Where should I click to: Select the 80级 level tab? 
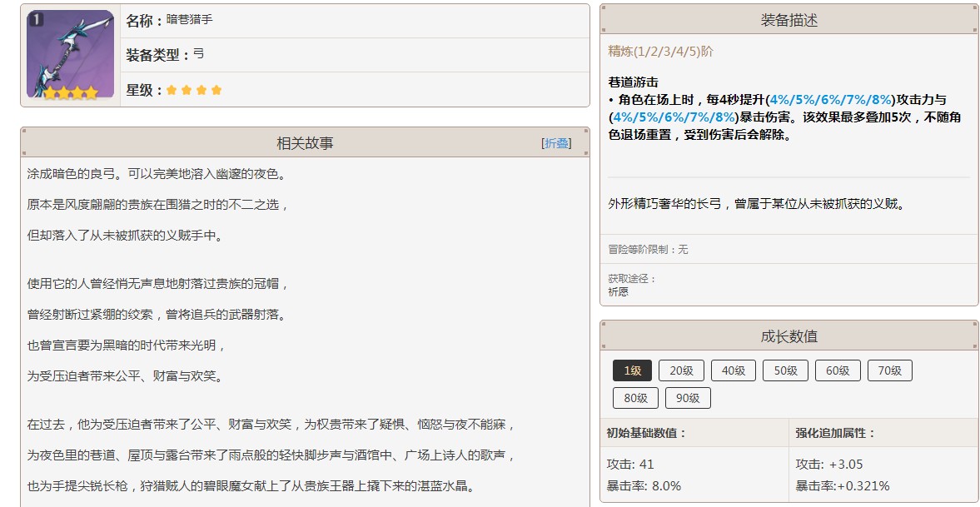[635, 398]
